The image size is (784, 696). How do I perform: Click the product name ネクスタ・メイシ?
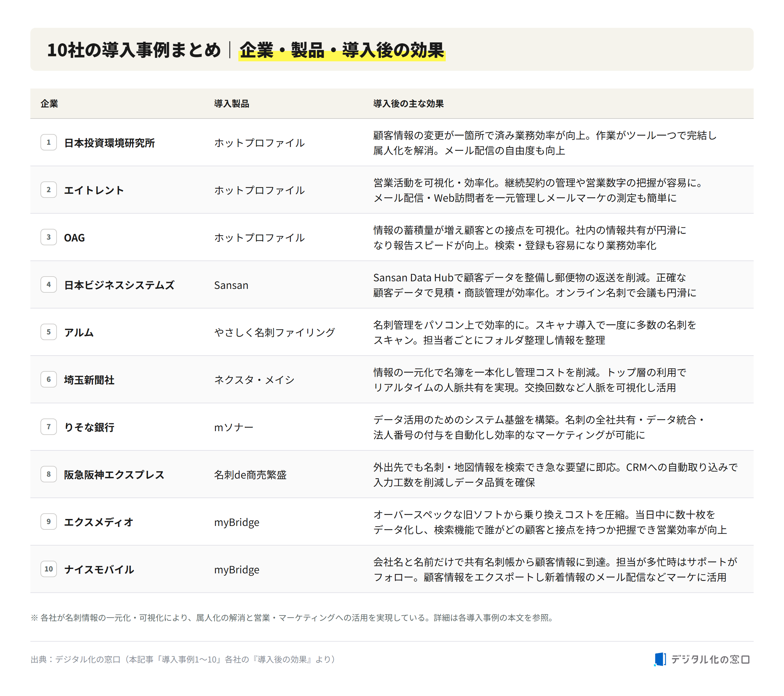click(254, 380)
